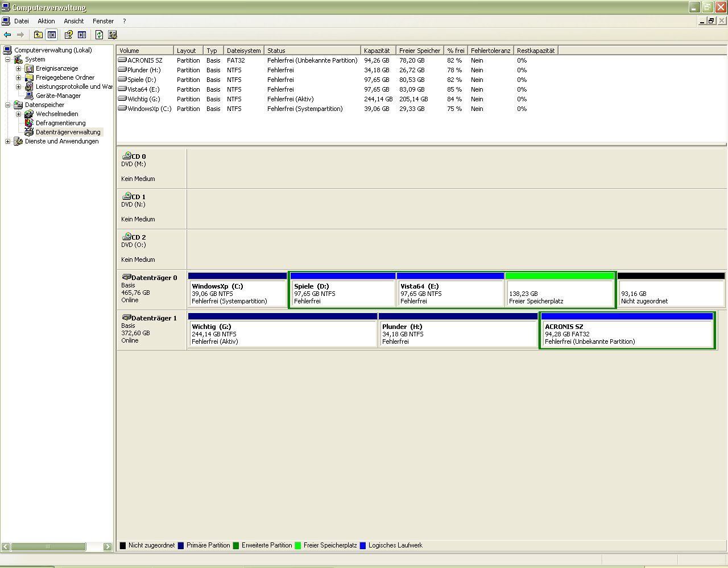Click the Leistungsprotokolle icon in tree

tap(29, 87)
